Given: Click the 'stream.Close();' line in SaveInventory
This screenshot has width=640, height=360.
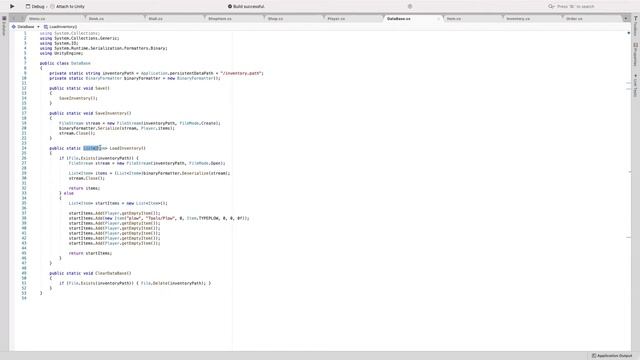Looking at the screenshot, I should pyautogui.click(x=77, y=133).
